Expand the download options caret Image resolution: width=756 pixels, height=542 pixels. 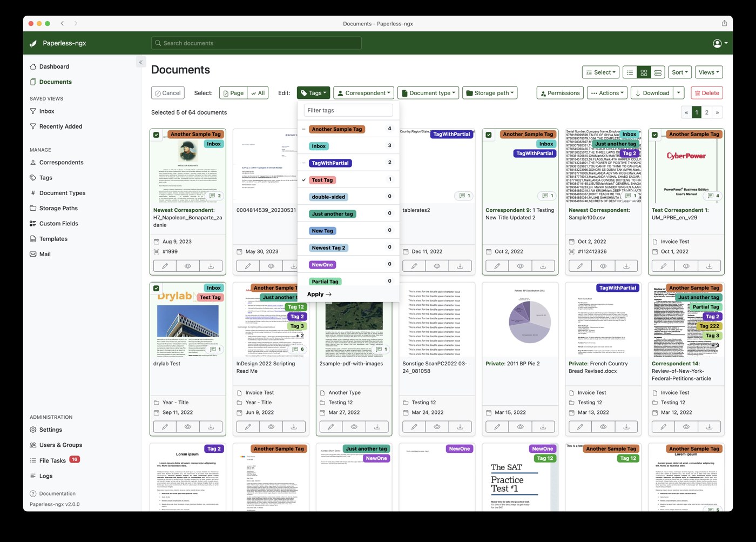click(679, 93)
